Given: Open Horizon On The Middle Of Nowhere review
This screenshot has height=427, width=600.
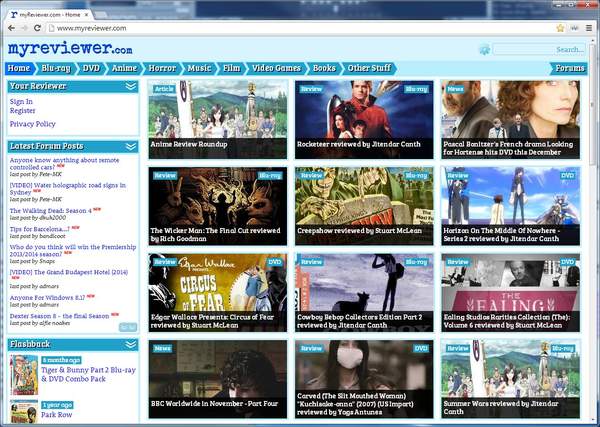Looking at the screenshot, I should [x=510, y=206].
